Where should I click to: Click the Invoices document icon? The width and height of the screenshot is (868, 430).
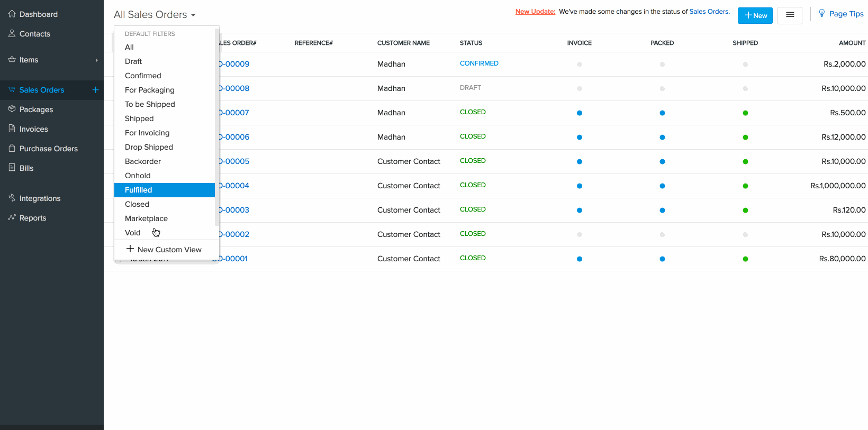12,129
